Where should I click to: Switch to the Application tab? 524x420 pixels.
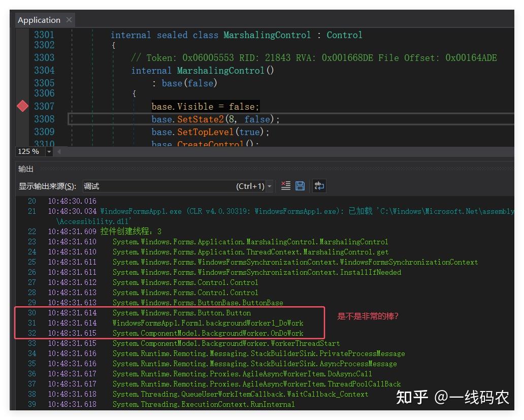coord(39,20)
